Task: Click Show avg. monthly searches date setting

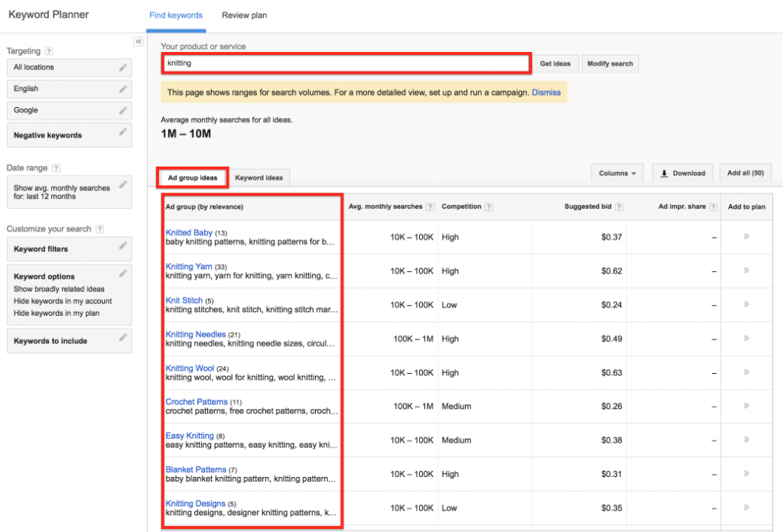Action: (x=70, y=192)
